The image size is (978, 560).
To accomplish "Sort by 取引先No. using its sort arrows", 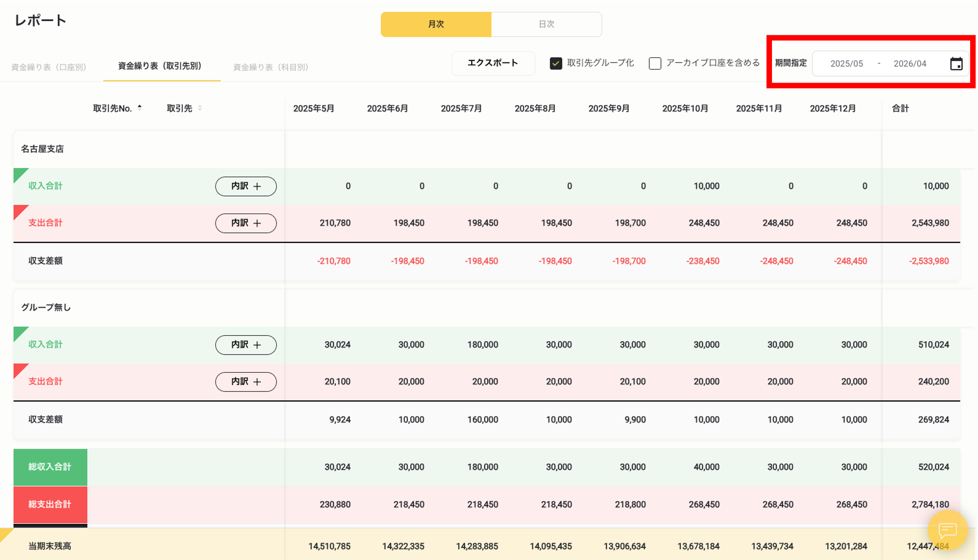I will tap(140, 108).
